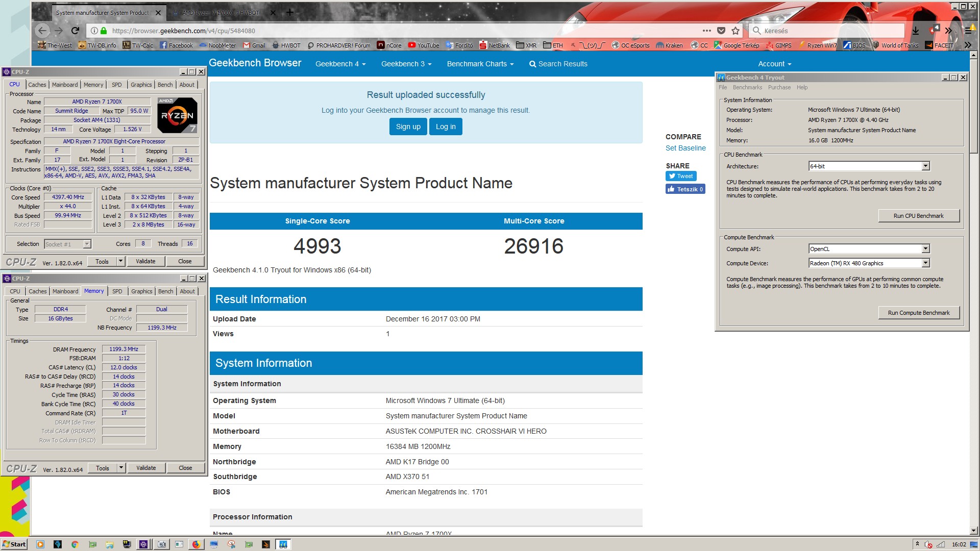This screenshot has height=551, width=980.
Task: Open the Purchase menu in Geekbench Tryout
Action: (779, 87)
